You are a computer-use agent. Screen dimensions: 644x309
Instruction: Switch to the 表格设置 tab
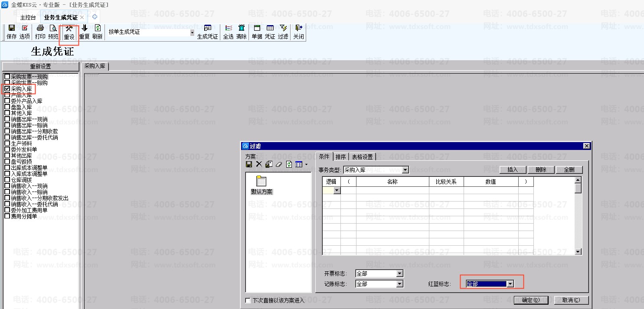pos(362,157)
